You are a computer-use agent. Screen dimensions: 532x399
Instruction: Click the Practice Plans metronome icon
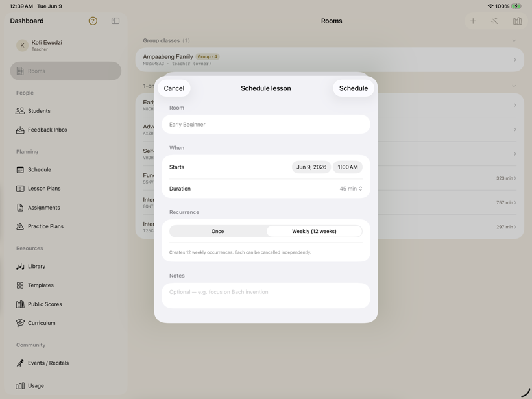click(20, 226)
